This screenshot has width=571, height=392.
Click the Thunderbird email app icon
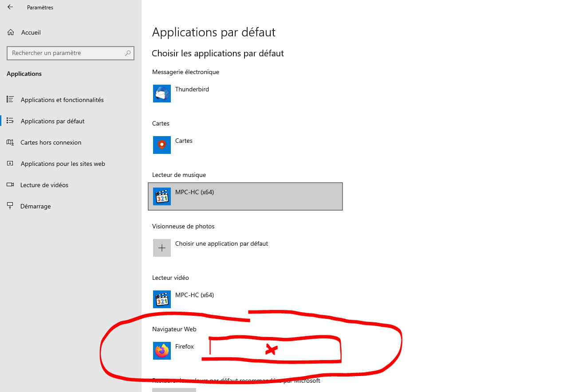coord(162,94)
